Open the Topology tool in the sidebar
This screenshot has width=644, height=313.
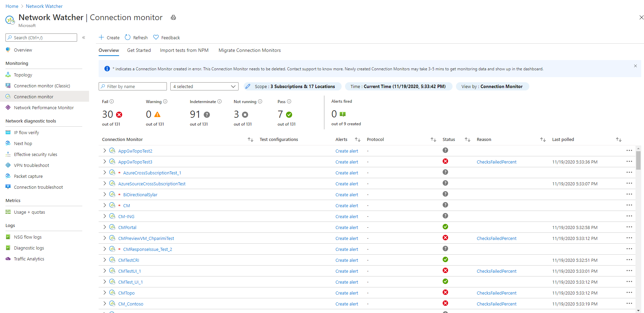(x=23, y=74)
